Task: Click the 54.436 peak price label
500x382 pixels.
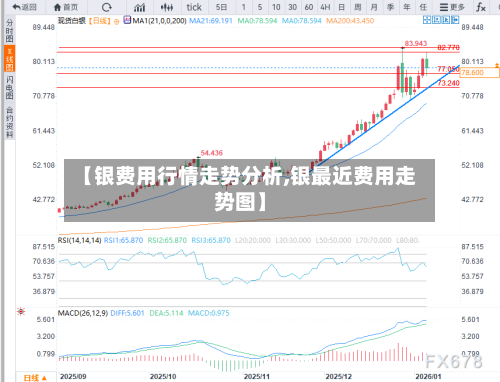Action: click(x=211, y=153)
